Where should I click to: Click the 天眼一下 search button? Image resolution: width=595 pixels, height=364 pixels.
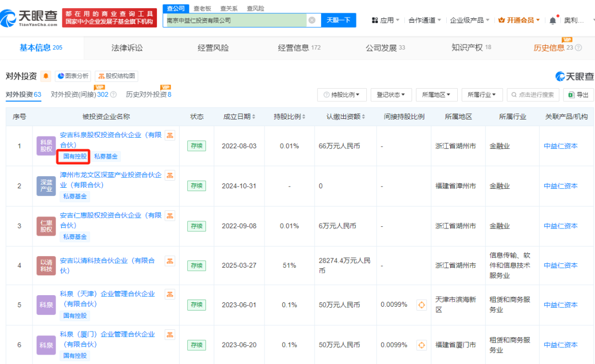click(338, 20)
